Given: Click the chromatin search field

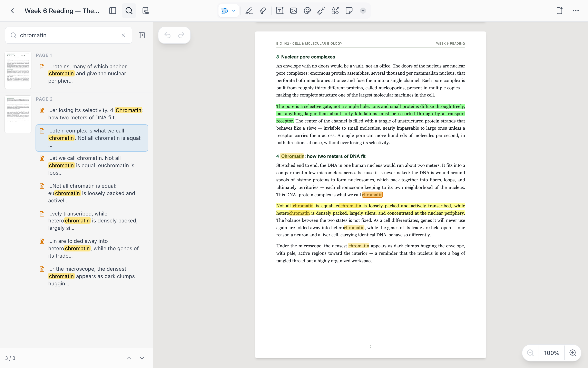Looking at the screenshot, I should (x=69, y=35).
